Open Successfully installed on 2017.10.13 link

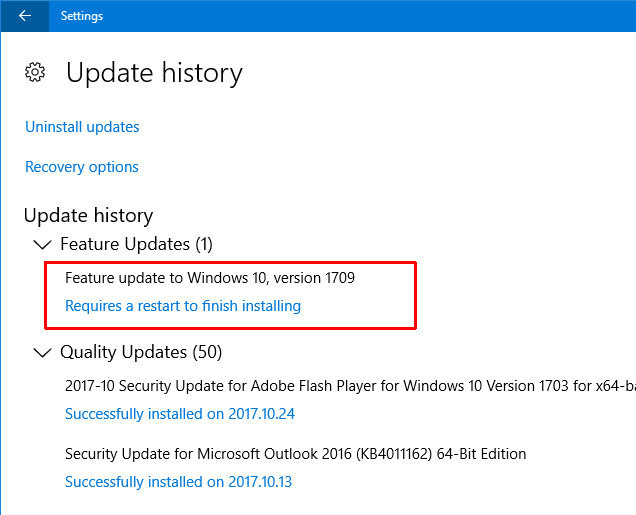pyautogui.click(x=178, y=482)
